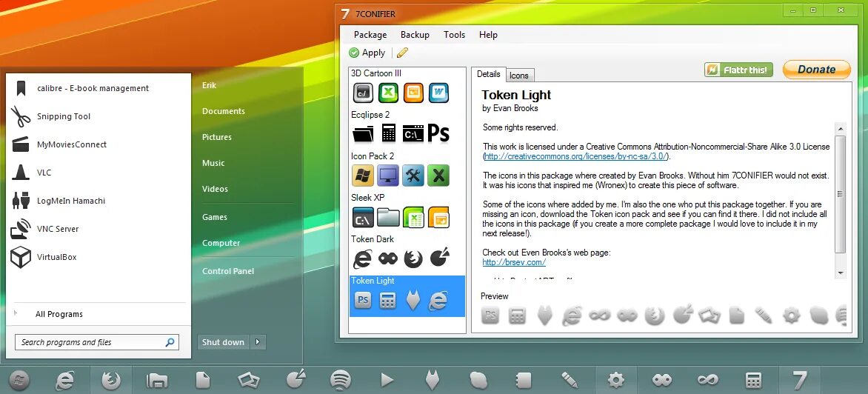
Task: Open Documents in Start menu
Action: [x=224, y=111]
